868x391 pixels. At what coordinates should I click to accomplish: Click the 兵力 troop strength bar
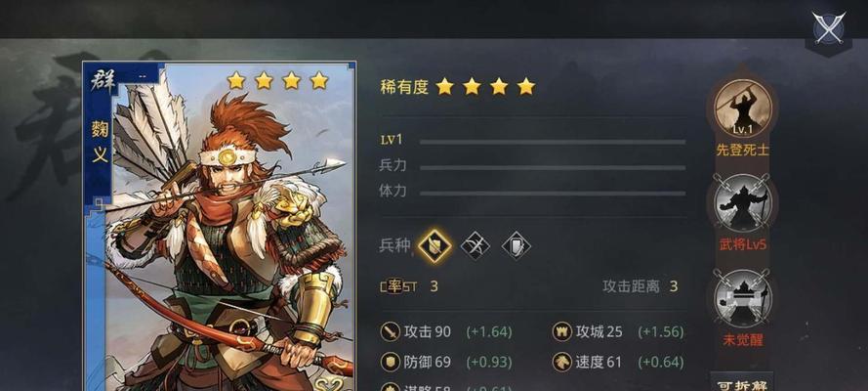(553, 167)
